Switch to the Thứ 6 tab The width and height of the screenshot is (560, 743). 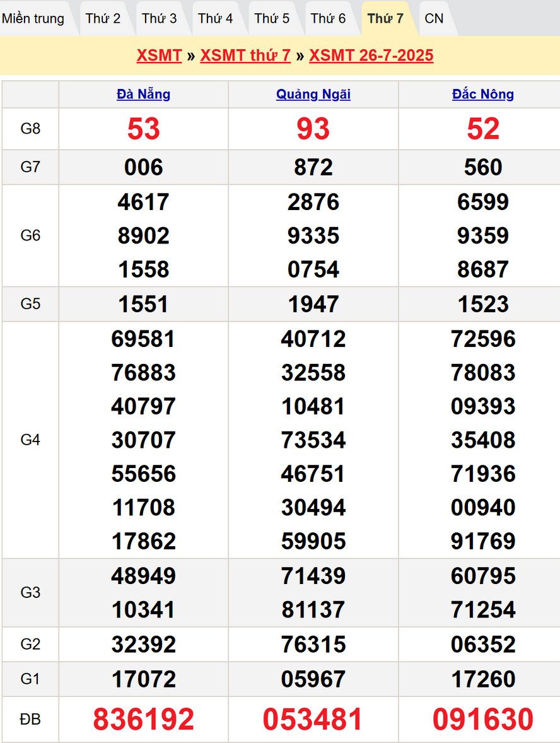(x=328, y=18)
